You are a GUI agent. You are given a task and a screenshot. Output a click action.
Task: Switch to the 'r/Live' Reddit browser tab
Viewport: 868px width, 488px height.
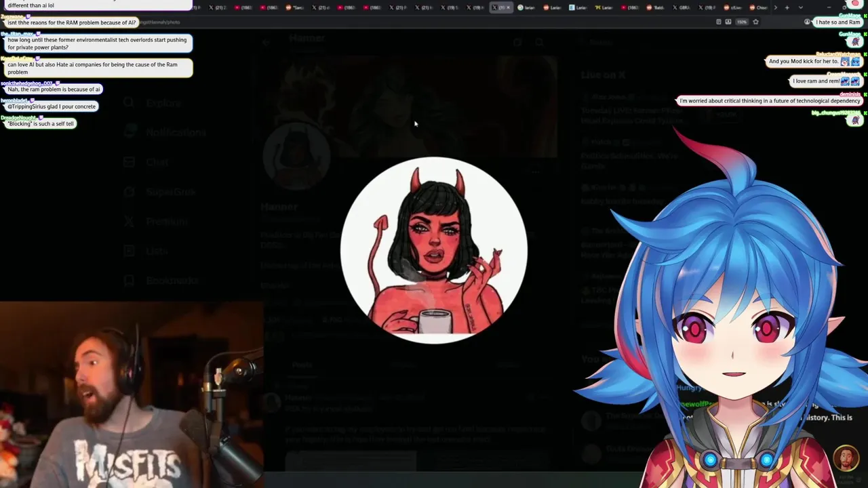point(732,7)
